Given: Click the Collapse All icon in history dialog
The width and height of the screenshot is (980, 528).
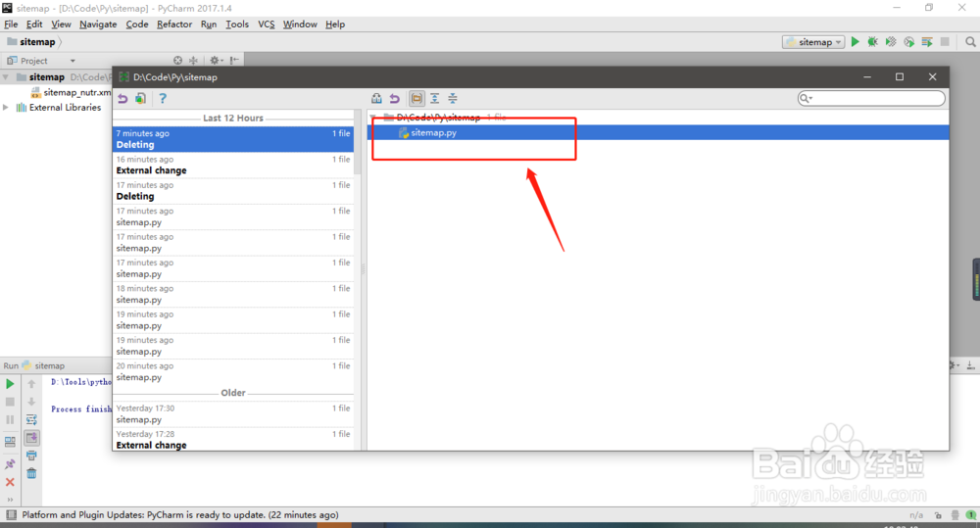Looking at the screenshot, I should [x=453, y=98].
